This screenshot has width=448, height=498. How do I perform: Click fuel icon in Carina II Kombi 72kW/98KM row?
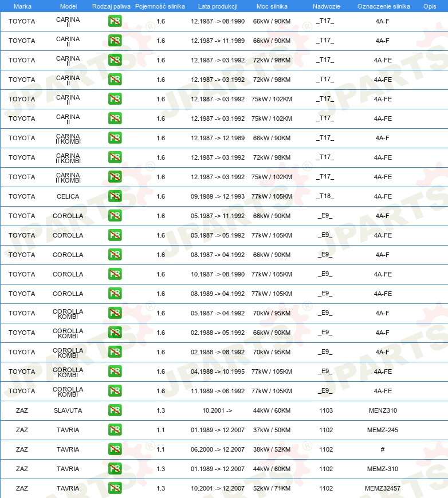tap(115, 157)
